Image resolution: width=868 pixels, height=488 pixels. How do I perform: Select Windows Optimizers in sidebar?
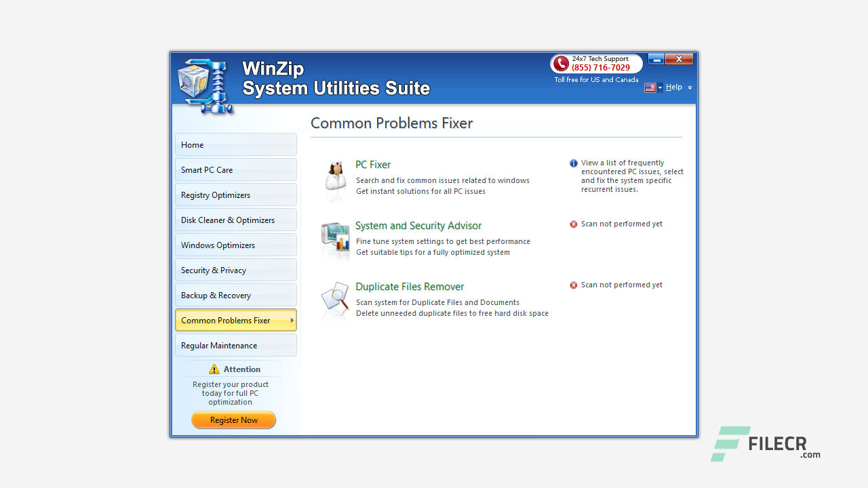[x=236, y=245]
